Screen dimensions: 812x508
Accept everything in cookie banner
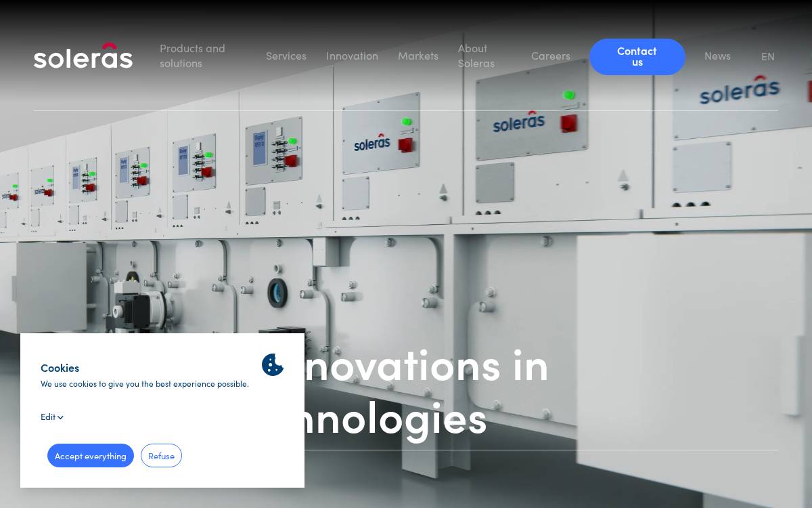pyautogui.click(x=91, y=456)
